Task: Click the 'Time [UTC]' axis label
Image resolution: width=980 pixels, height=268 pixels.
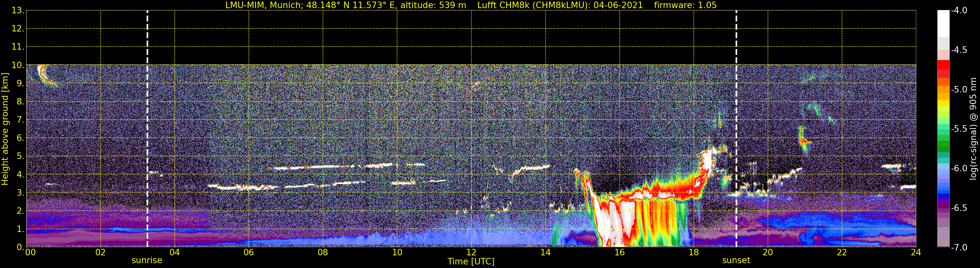Action: point(471,262)
